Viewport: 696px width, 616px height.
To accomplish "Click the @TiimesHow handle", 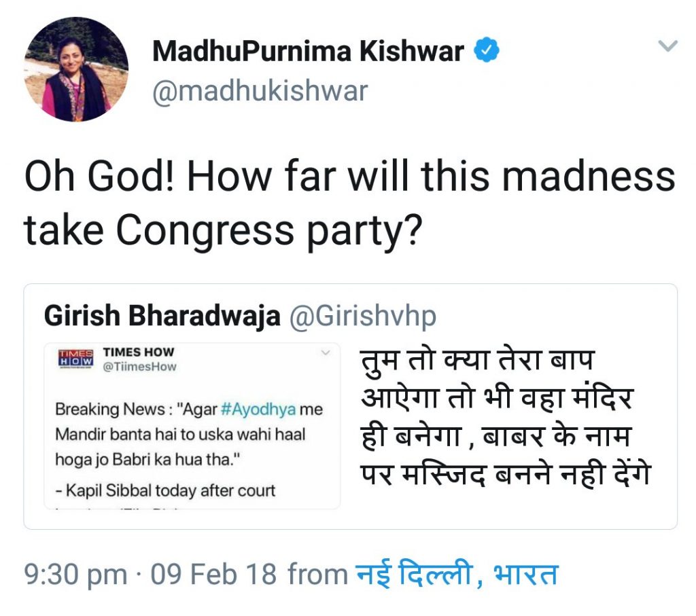I will (139, 367).
